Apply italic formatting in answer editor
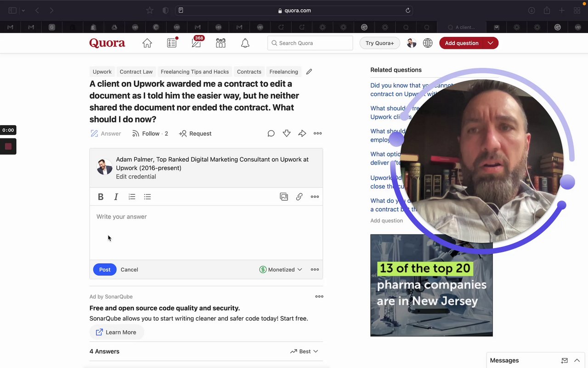The image size is (588, 368). tap(116, 197)
